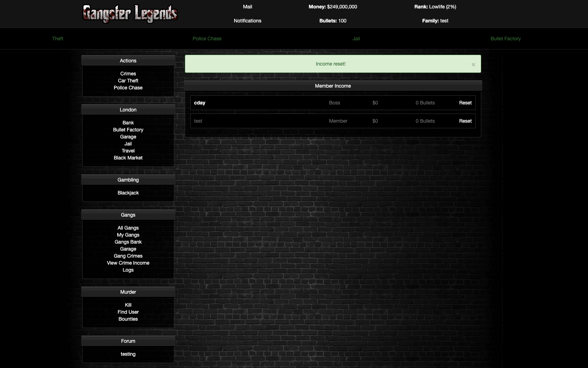Viewport: 588px width, 368px height.
Task: Reset income for member test
Action: 465,121
